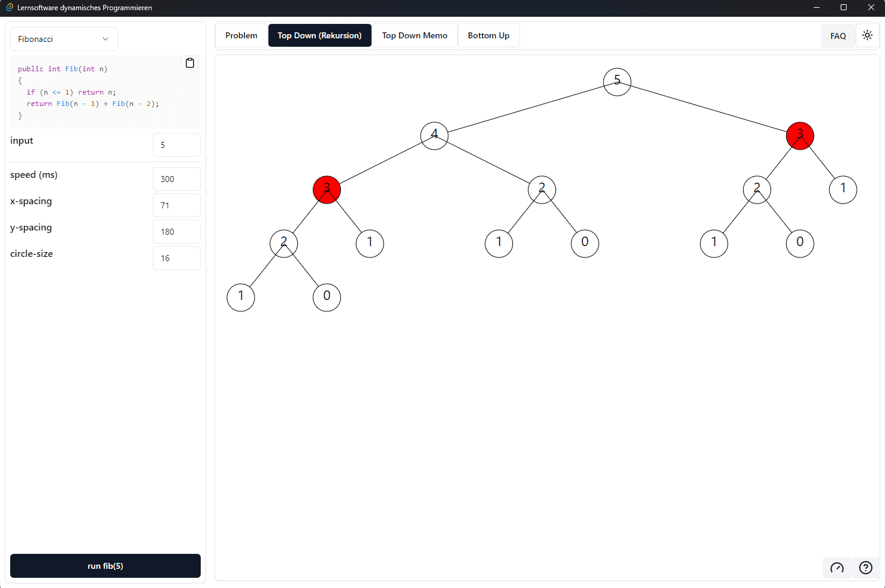Image resolution: width=885 pixels, height=588 pixels.
Task: Click the y-spacing field showing 180
Action: click(x=176, y=231)
